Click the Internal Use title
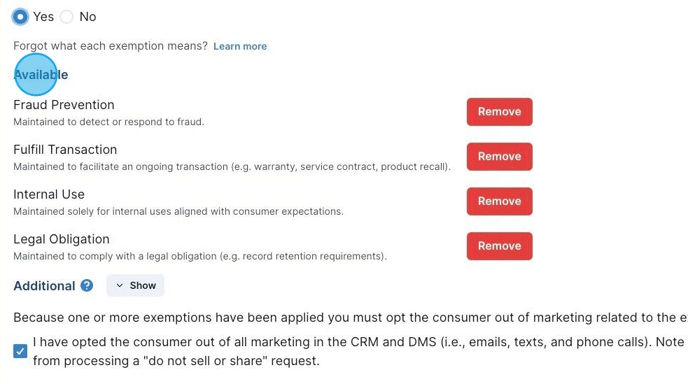 [49, 194]
